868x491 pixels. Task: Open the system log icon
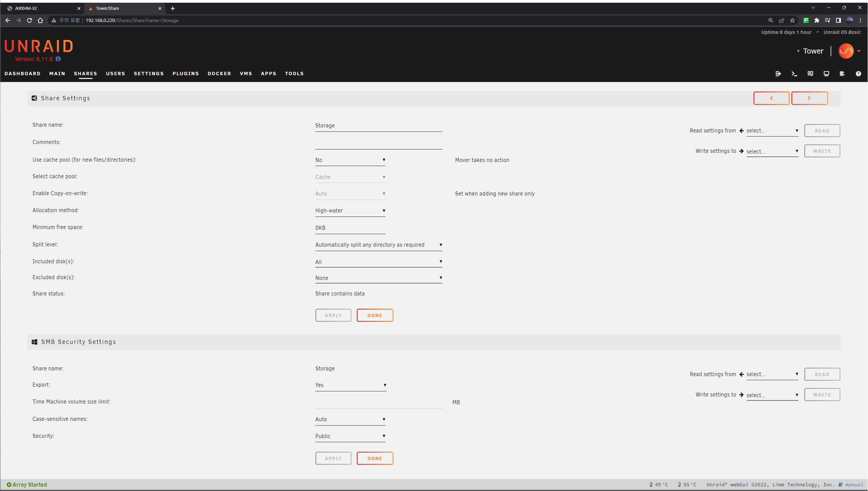click(842, 74)
